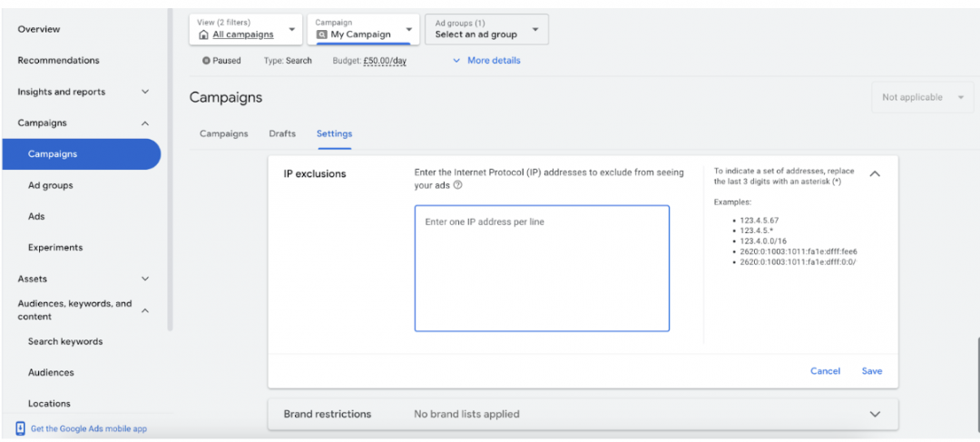Click the Save button
980x442 pixels.
[872, 370]
